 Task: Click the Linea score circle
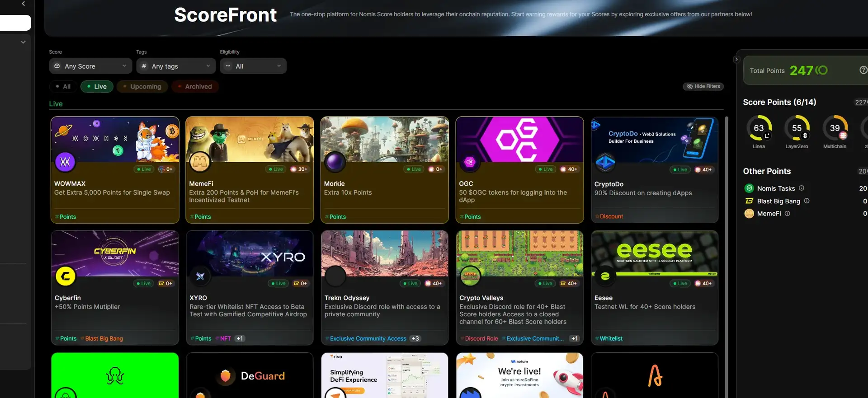pyautogui.click(x=759, y=128)
